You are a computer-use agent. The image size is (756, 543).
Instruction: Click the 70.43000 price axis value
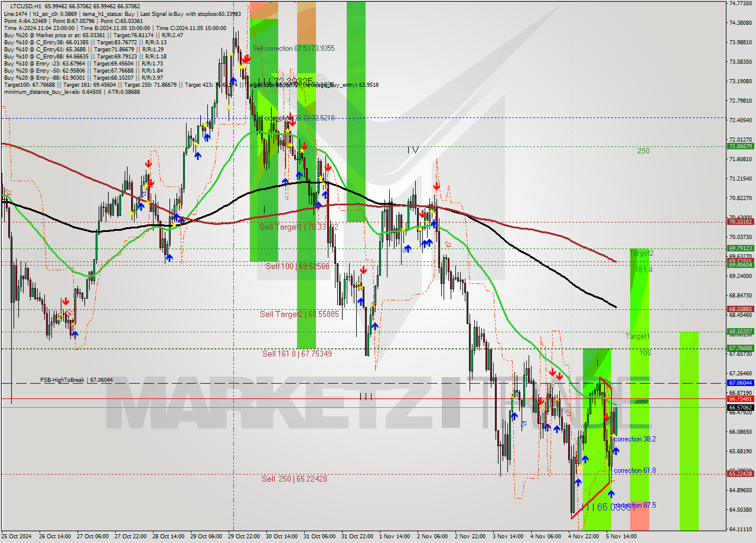point(740,218)
